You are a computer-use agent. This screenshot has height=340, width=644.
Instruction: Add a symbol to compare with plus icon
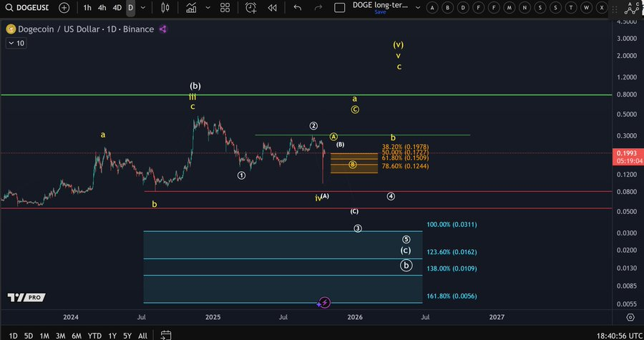(64, 8)
